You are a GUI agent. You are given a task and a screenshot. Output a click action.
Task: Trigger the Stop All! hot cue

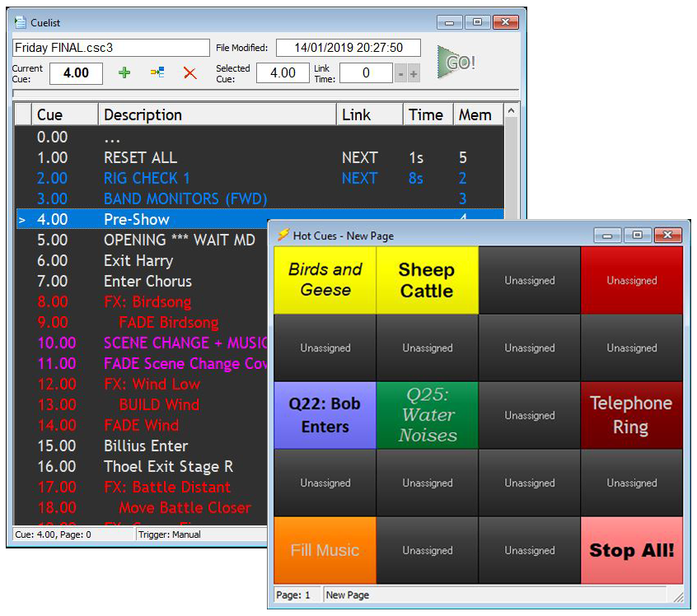(x=631, y=551)
